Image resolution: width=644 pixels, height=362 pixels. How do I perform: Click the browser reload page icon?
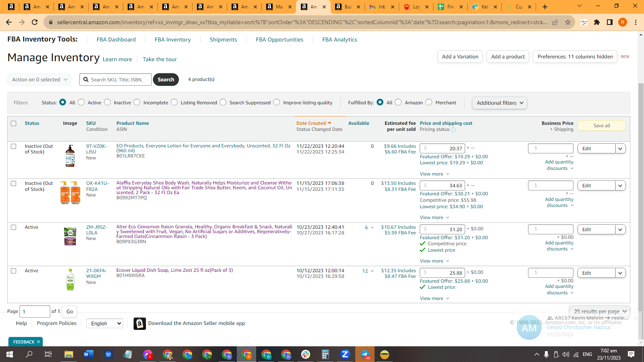click(x=35, y=22)
